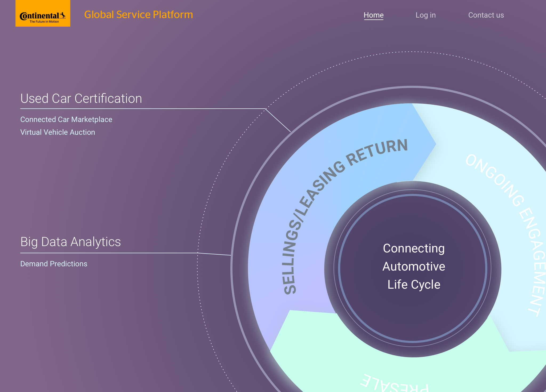Open the Home menu item
This screenshot has height=392, width=546.
click(374, 15)
